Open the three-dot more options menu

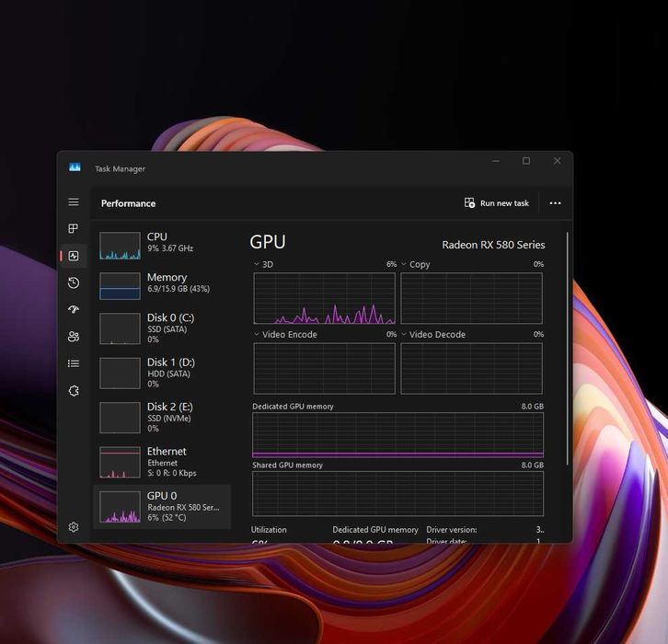555,203
